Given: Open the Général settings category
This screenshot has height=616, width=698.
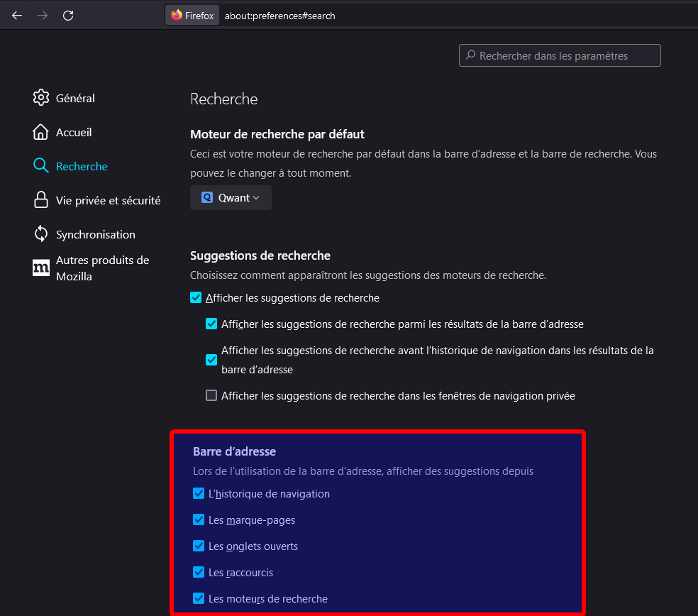Looking at the screenshot, I should [75, 98].
